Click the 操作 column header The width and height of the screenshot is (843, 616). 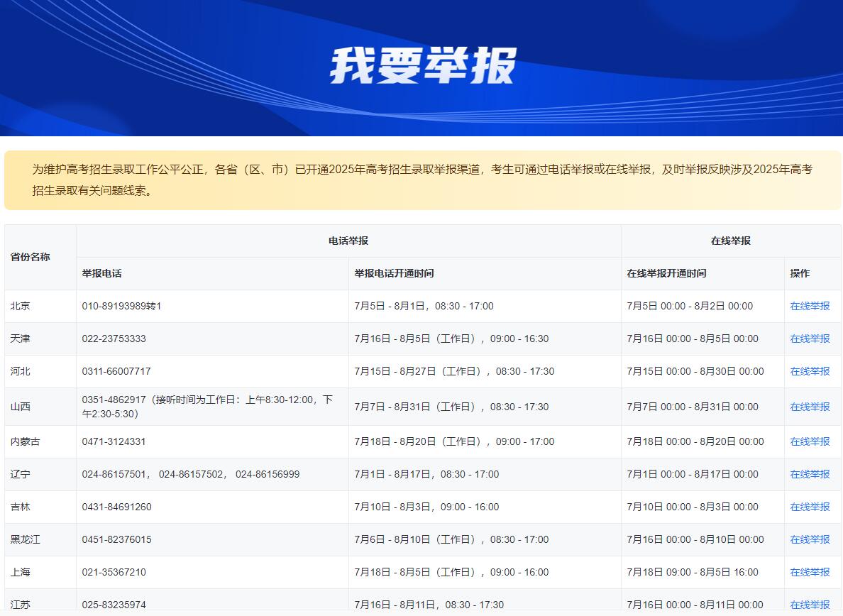[800, 273]
